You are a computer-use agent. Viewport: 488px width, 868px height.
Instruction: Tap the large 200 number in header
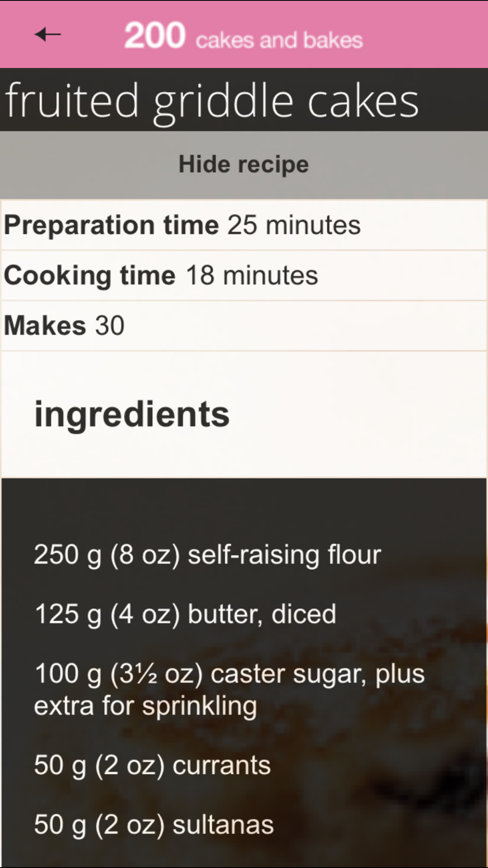(x=155, y=36)
